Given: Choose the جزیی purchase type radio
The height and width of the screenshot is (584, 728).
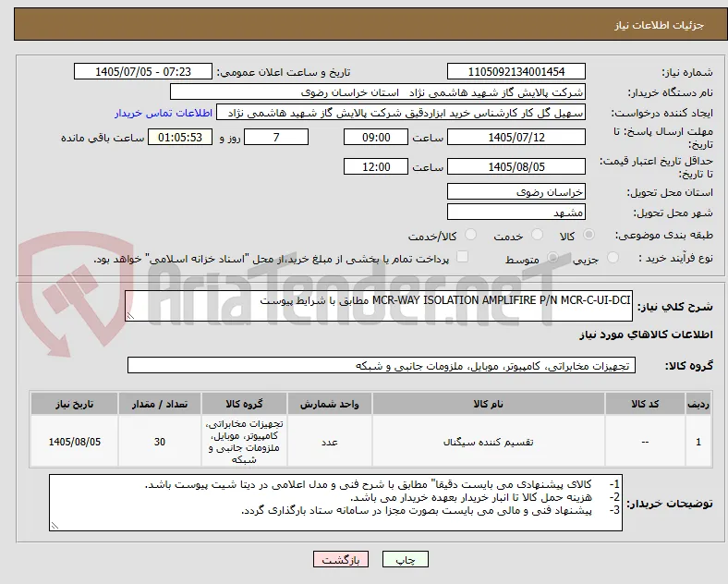Looking at the screenshot, I should (613, 257).
